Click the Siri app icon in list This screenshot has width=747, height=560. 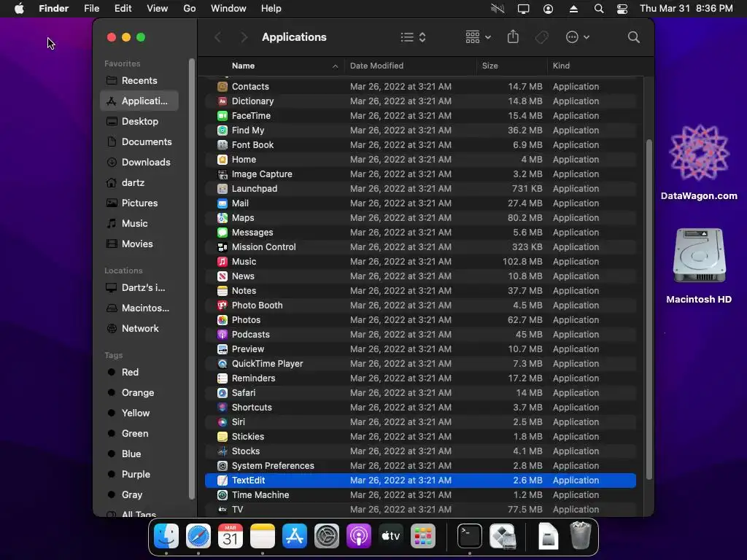pos(222,422)
